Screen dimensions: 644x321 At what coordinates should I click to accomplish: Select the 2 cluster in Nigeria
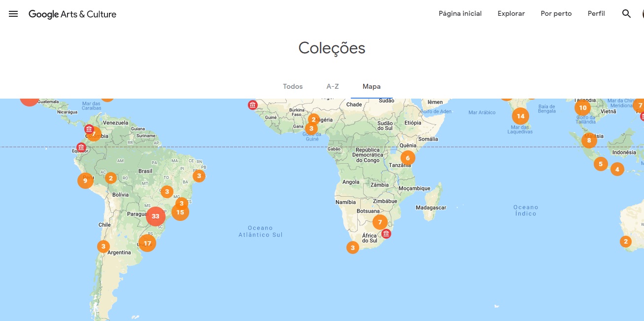pos(313,119)
